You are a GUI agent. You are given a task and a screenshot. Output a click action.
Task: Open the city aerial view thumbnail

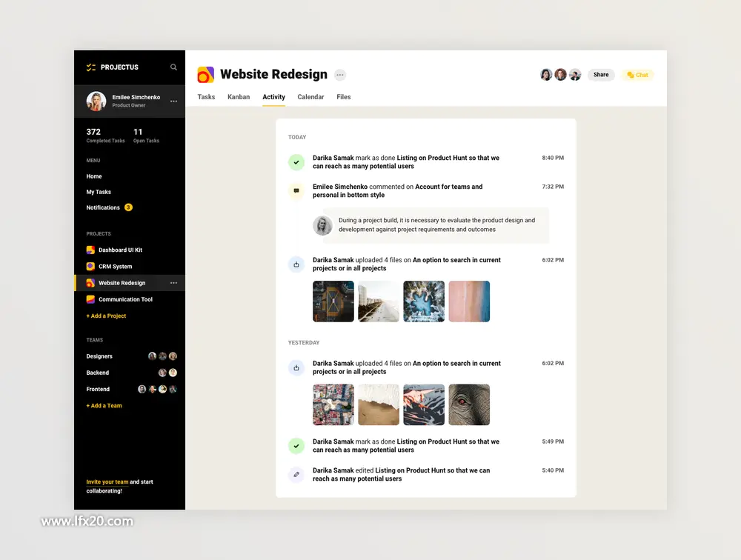tap(333, 404)
